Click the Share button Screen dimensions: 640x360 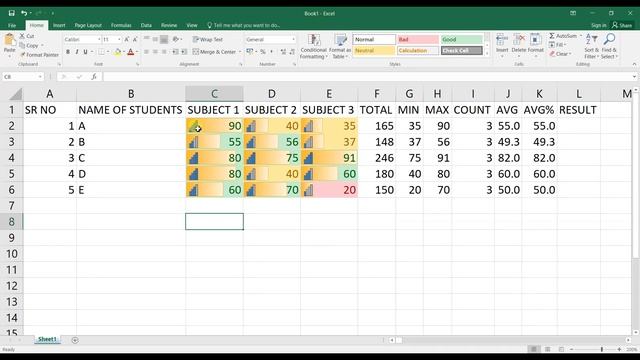pos(622,25)
